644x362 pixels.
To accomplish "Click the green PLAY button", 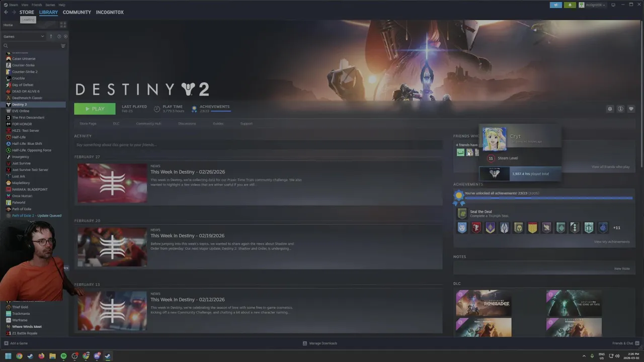I will pyautogui.click(x=95, y=109).
